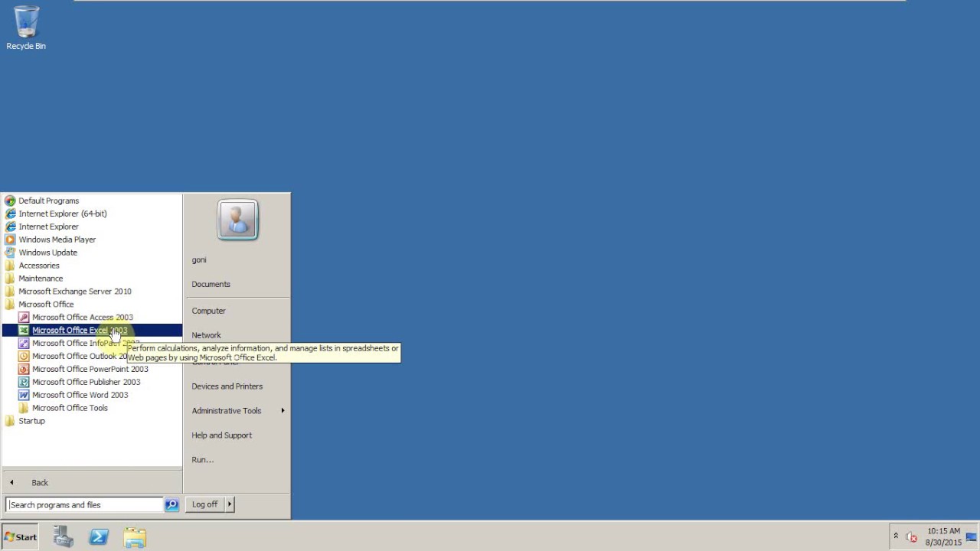Image resolution: width=980 pixels, height=551 pixels.
Task: Click the muted volume tray icon
Action: [x=911, y=537]
